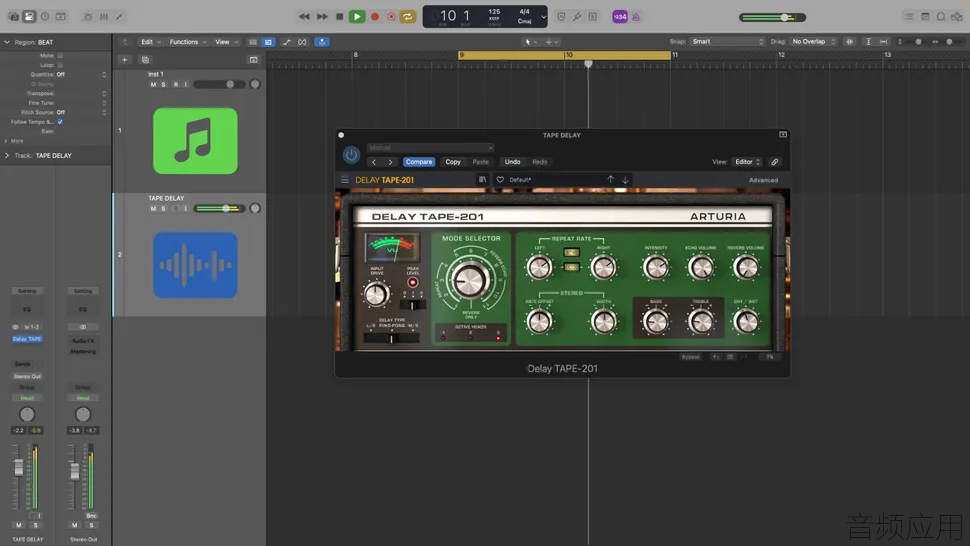Select the blue TAPE DELAY track icon

(x=195, y=265)
